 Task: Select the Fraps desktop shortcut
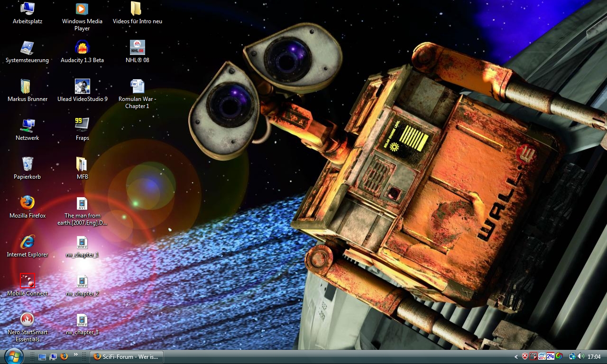coord(82,125)
